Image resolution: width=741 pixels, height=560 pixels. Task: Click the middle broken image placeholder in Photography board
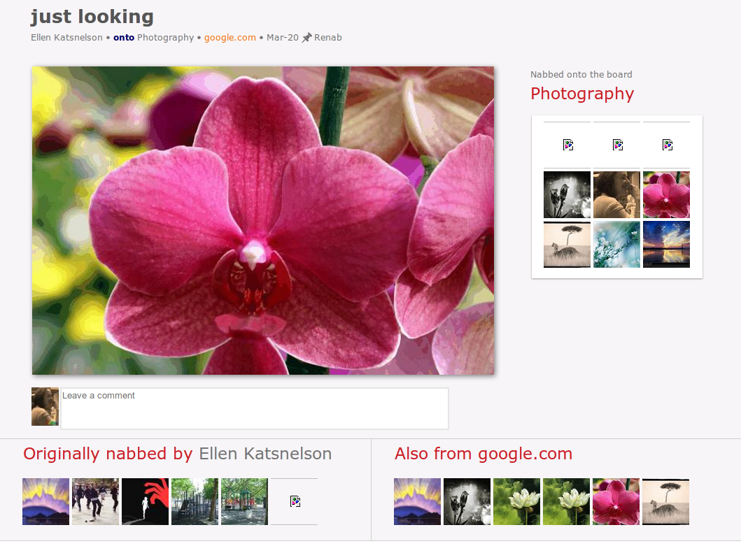coord(616,145)
